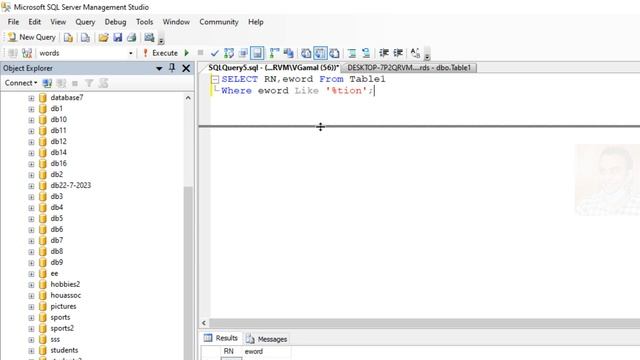Viewport: 640px width, 360px height.
Task: Select the houassoc database
Action: 66,295
